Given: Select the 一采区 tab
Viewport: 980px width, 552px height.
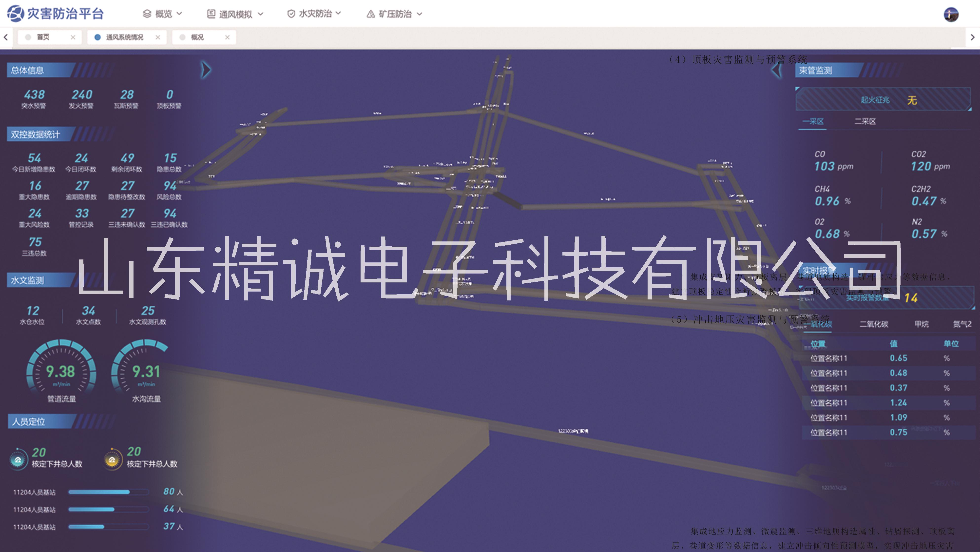Looking at the screenshot, I should coord(813,122).
